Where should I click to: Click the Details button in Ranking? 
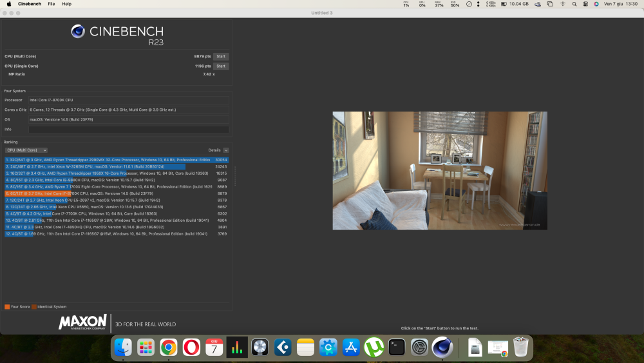tap(214, 150)
